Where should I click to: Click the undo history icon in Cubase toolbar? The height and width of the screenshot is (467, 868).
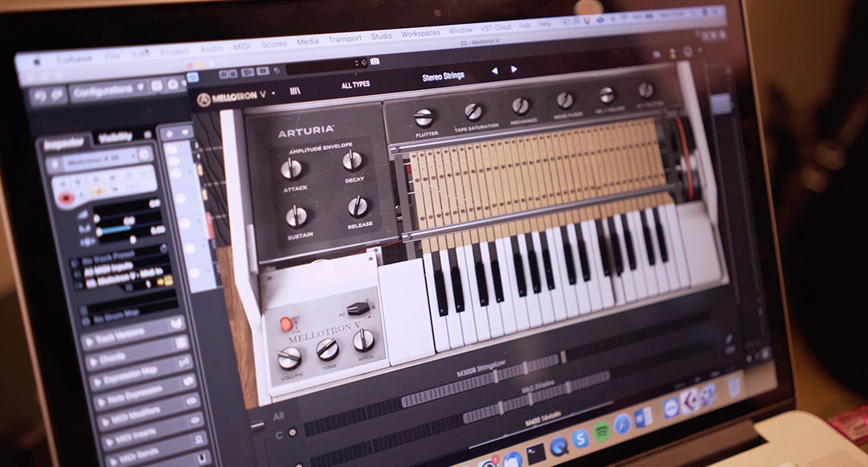point(40,96)
